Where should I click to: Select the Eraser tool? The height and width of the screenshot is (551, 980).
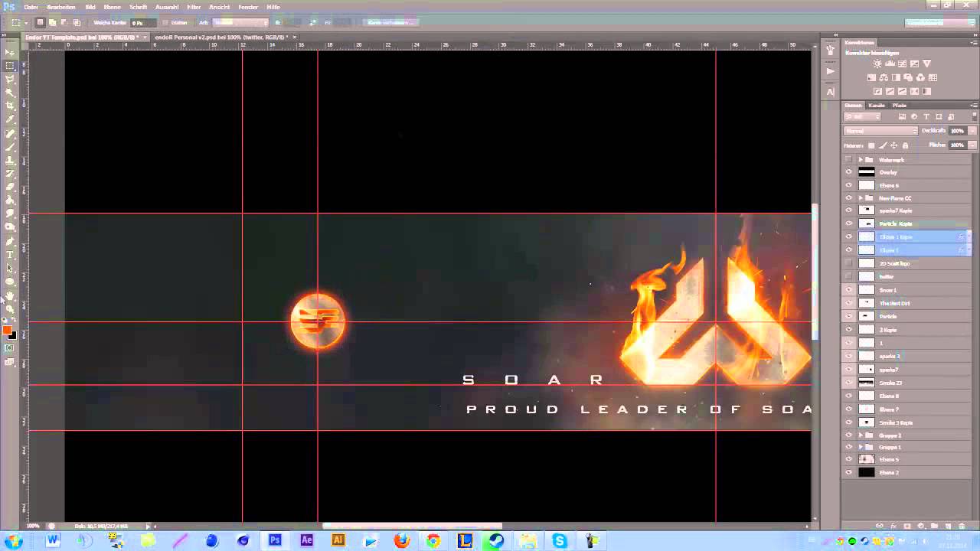[10, 187]
